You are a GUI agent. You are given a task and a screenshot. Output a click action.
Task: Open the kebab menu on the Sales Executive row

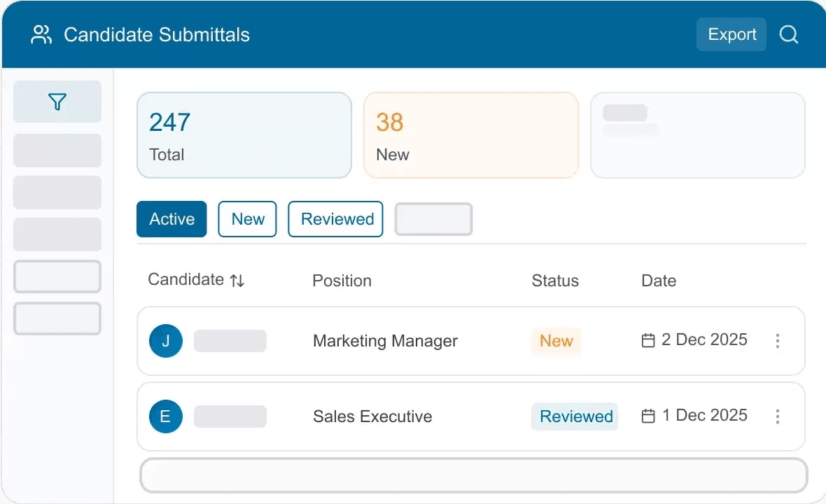pyautogui.click(x=778, y=416)
